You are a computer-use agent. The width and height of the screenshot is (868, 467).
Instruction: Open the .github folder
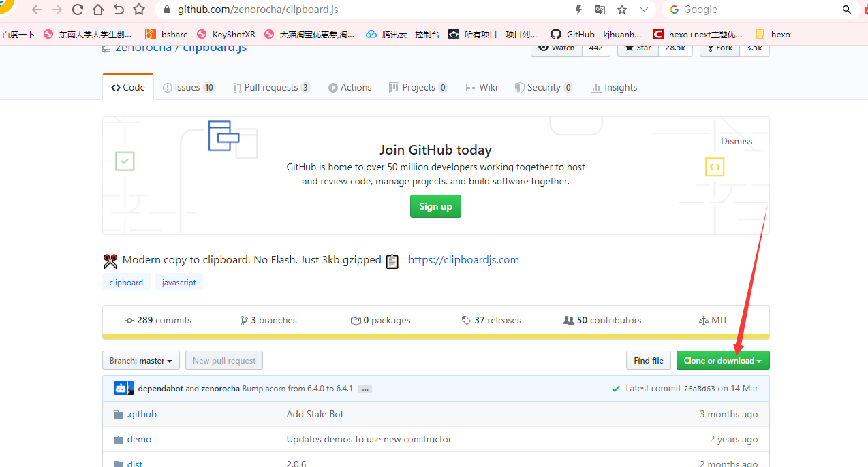pos(142,414)
